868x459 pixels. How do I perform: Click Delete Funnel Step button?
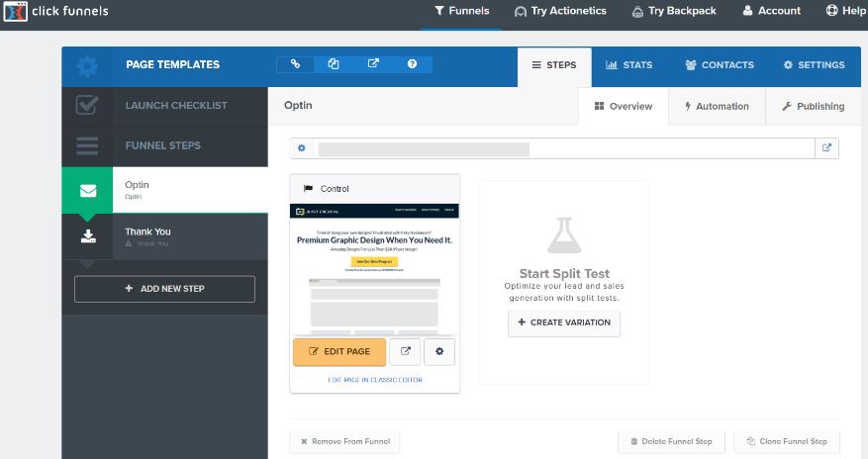[671, 442]
